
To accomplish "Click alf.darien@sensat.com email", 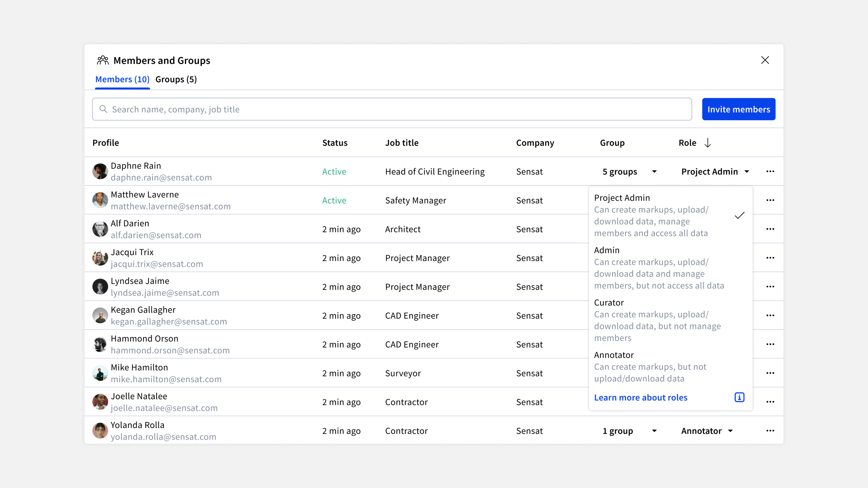I will coord(156,235).
